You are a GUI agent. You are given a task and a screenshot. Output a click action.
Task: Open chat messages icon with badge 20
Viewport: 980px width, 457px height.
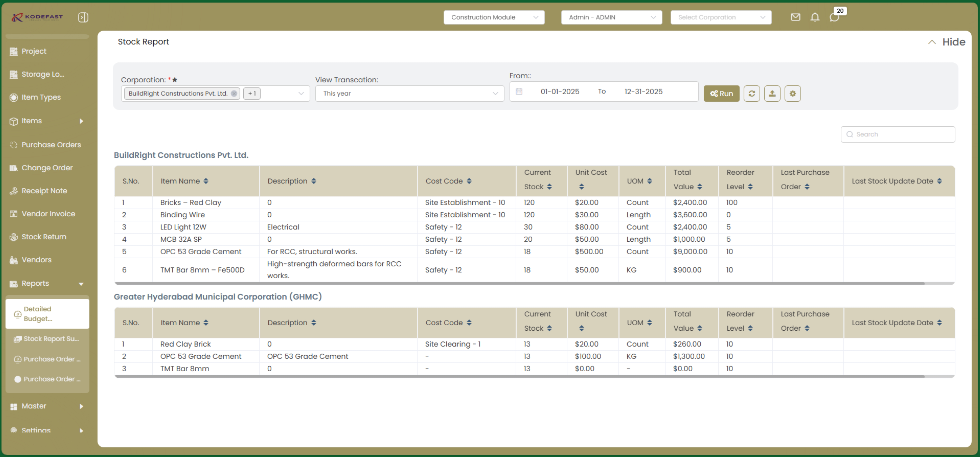click(x=834, y=18)
